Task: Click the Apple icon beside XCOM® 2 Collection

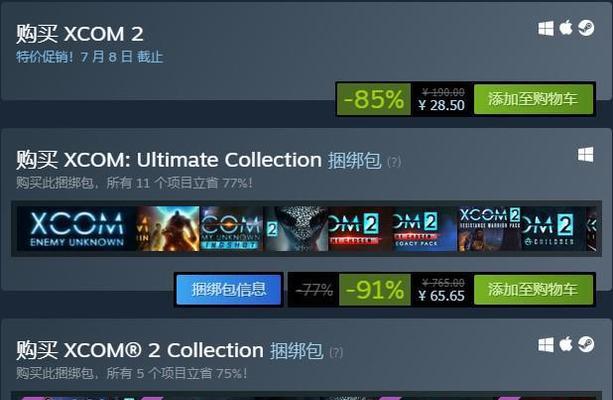Action: coord(566,344)
